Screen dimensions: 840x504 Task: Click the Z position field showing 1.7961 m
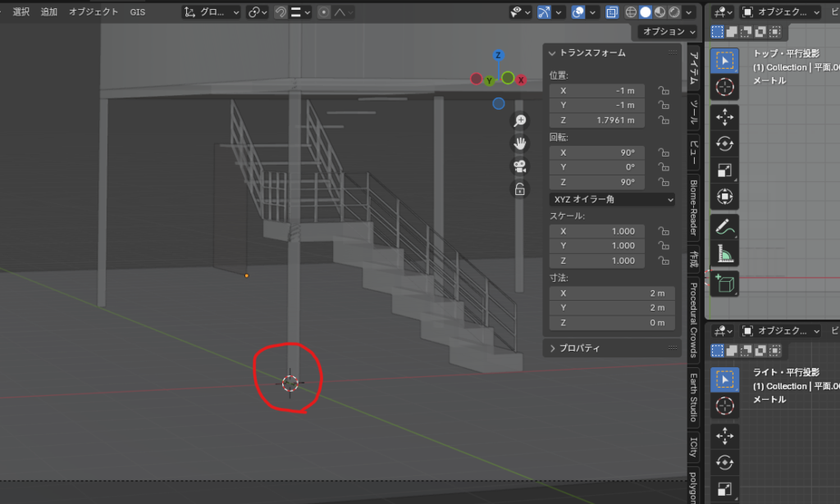(x=597, y=120)
